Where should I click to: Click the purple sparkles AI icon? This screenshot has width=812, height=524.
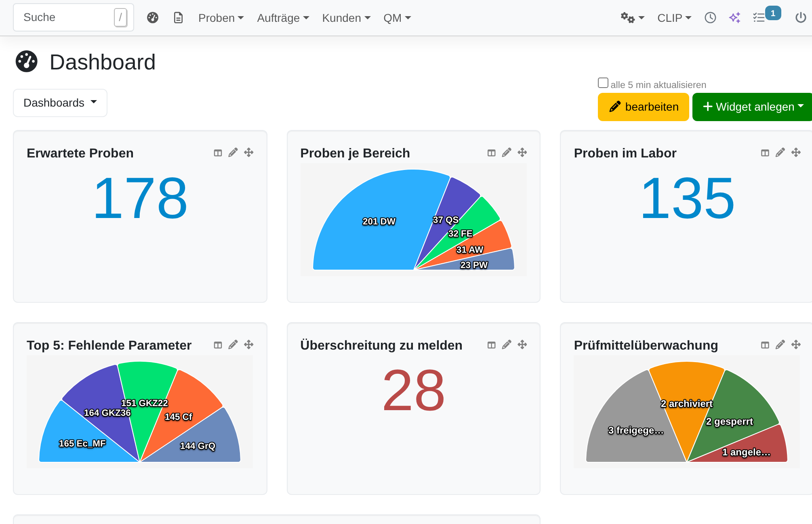click(x=735, y=18)
